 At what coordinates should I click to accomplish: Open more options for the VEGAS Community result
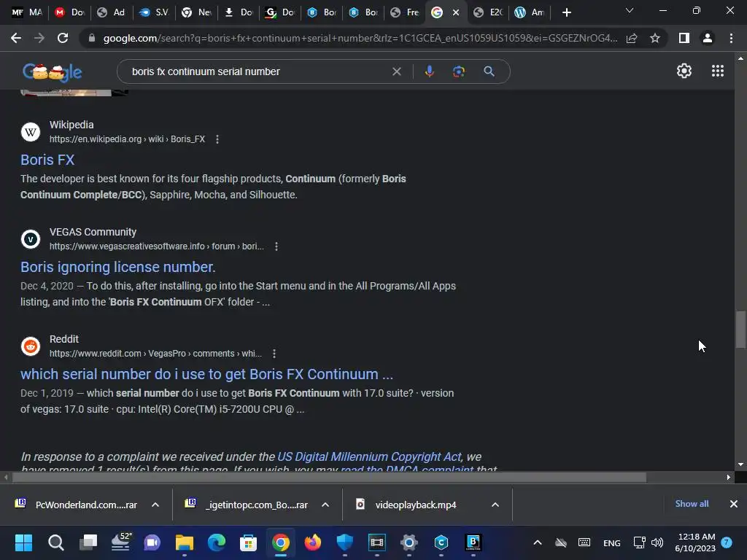[276, 246]
